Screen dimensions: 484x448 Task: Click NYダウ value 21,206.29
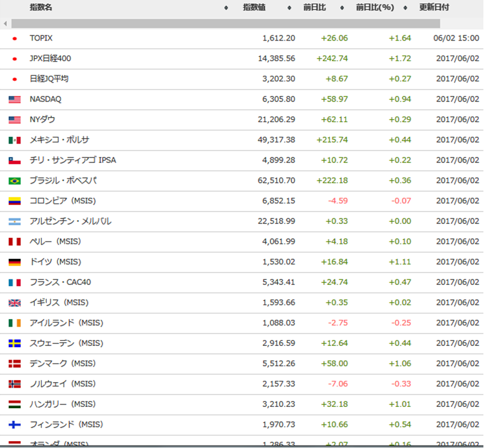coord(277,119)
